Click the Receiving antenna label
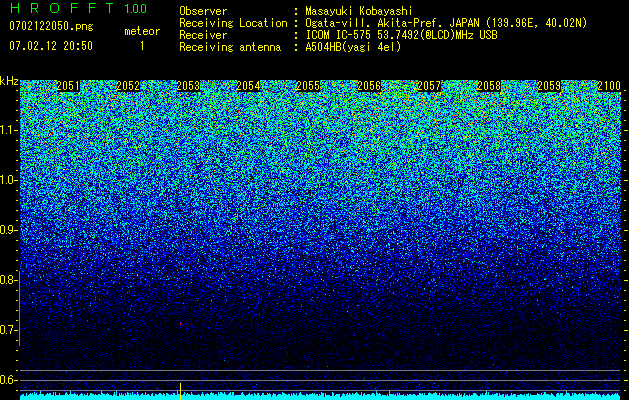 tap(230, 47)
